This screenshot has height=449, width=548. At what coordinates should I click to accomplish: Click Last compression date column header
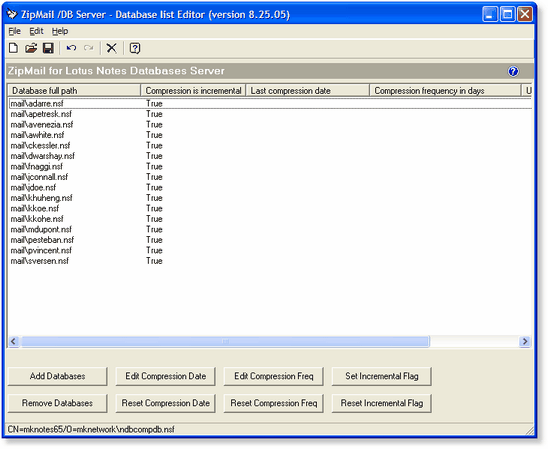tap(308, 90)
